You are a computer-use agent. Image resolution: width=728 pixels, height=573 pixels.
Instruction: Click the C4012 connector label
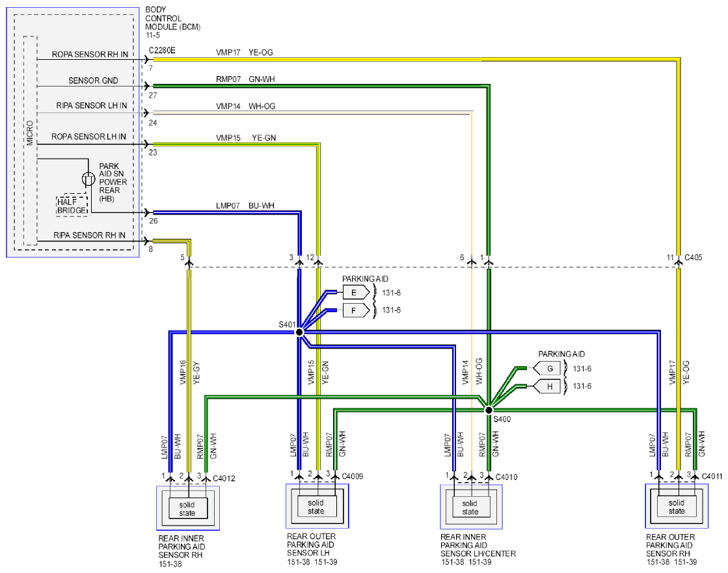(x=224, y=478)
